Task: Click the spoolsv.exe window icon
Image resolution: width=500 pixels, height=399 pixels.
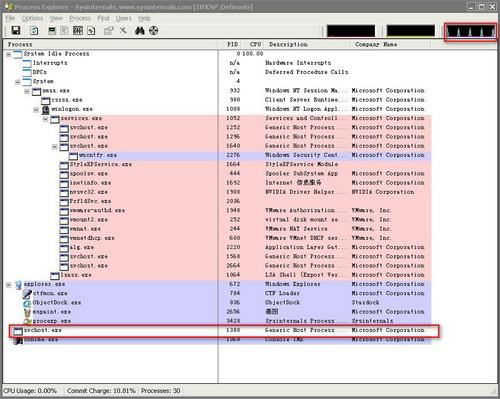Action: coord(64,174)
